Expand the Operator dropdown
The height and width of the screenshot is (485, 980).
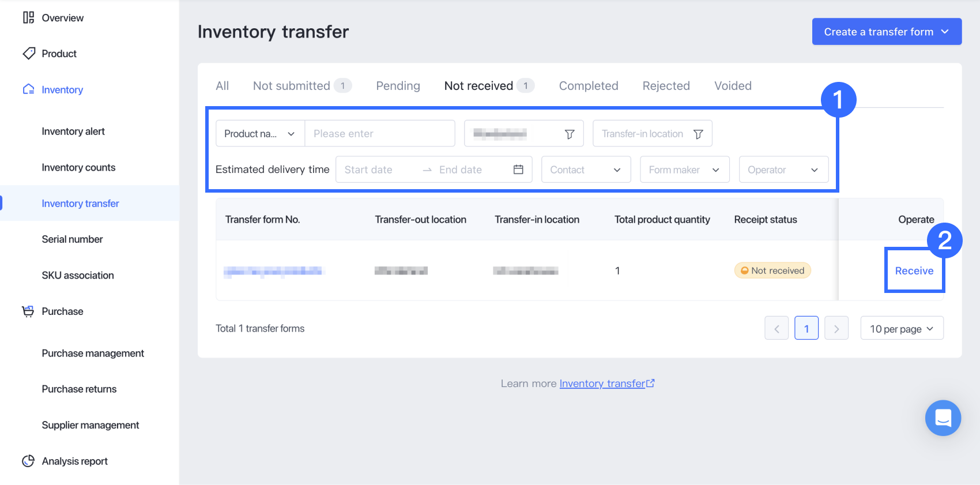[783, 170]
